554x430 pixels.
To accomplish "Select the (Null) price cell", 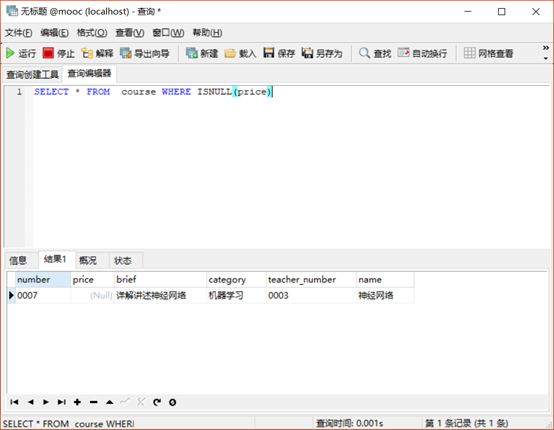I will coord(93,295).
